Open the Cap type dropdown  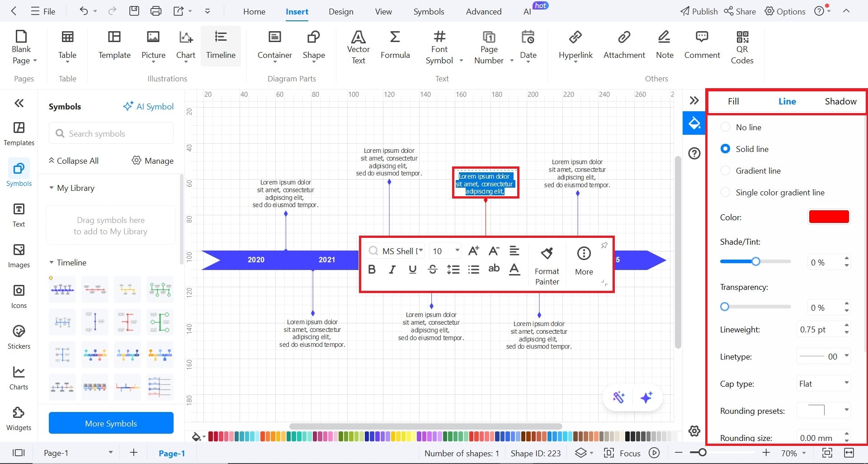pos(824,384)
